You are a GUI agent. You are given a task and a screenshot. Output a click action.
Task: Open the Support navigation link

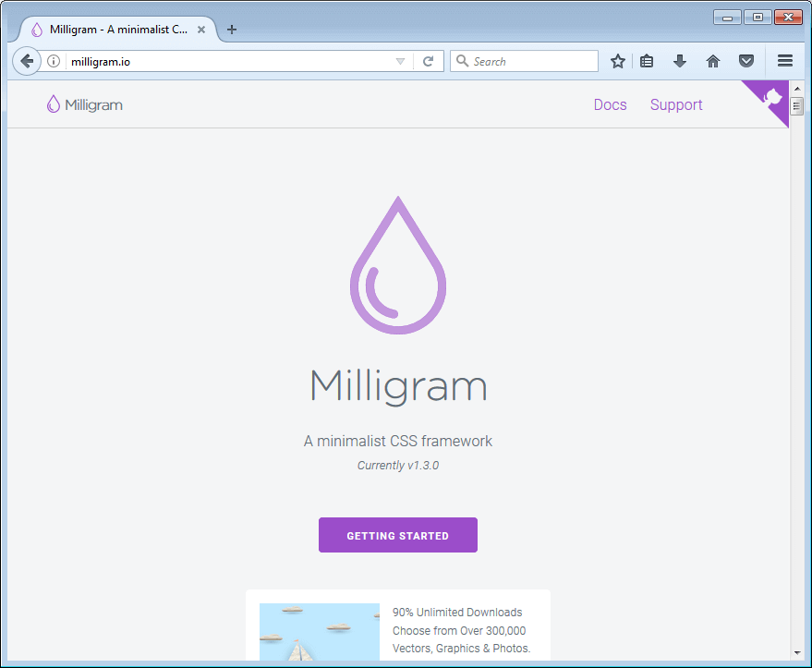coord(676,105)
